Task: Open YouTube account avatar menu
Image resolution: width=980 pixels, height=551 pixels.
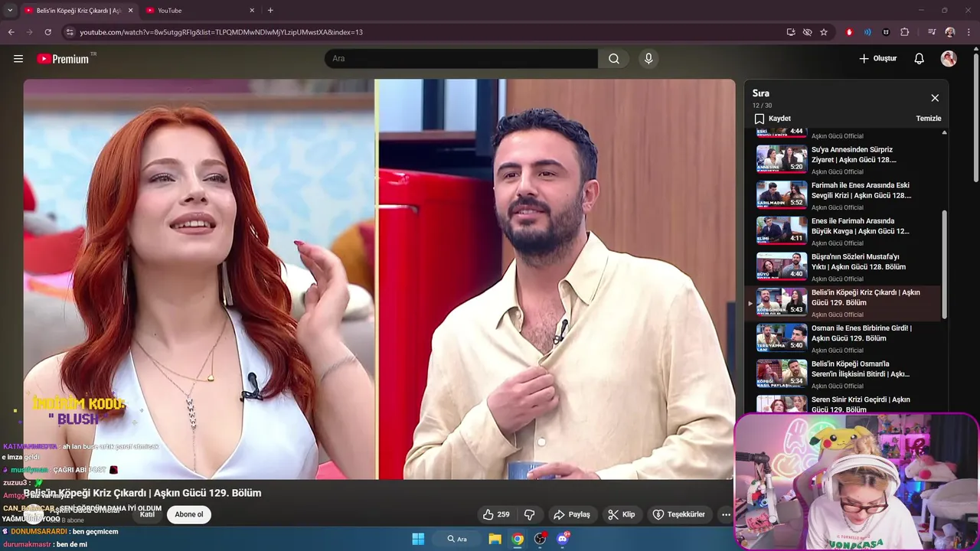Action: click(949, 59)
